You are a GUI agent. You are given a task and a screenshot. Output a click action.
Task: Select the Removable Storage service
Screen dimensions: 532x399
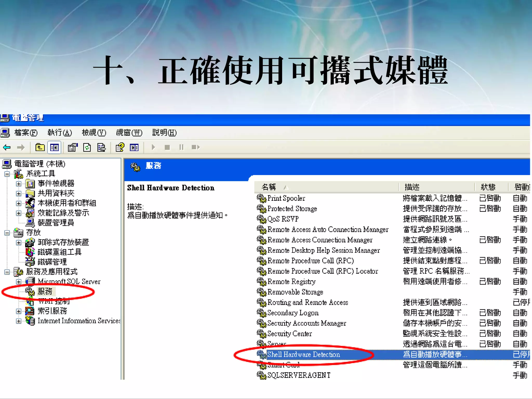click(x=295, y=292)
